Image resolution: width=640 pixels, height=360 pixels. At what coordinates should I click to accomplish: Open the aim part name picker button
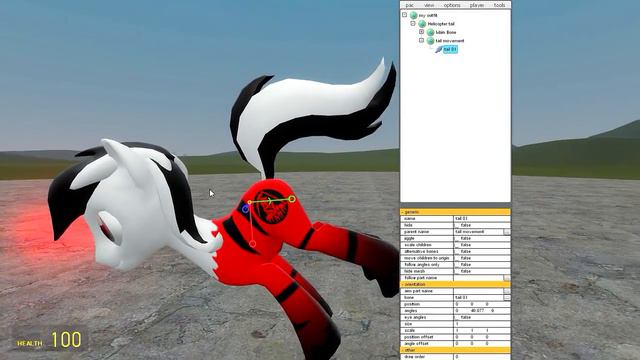coord(507,291)
